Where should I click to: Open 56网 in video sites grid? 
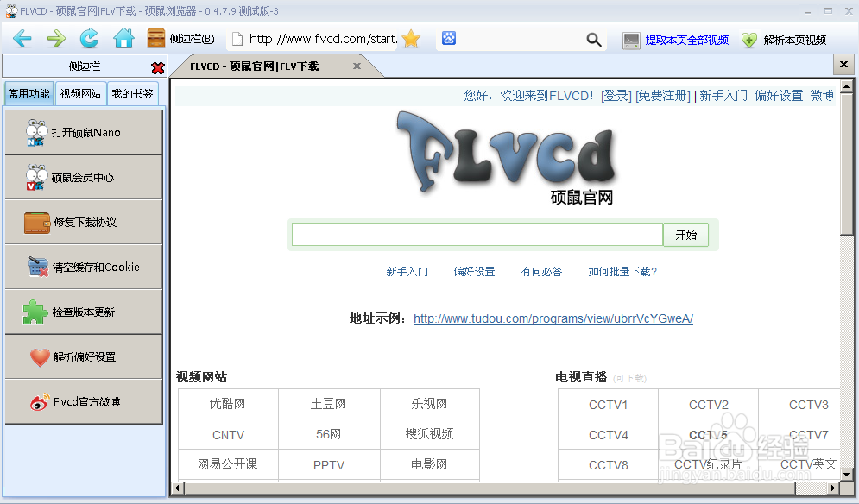tap(329, 434)
